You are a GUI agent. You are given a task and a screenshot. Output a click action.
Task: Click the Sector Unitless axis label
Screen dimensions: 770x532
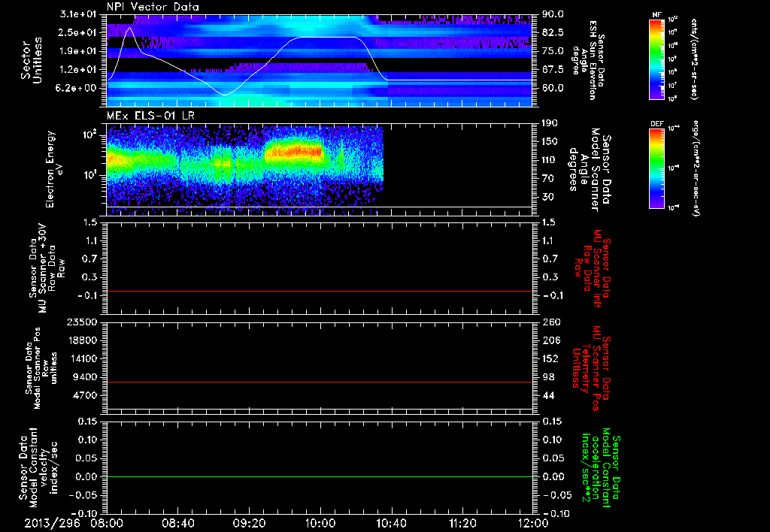(31, 60)
